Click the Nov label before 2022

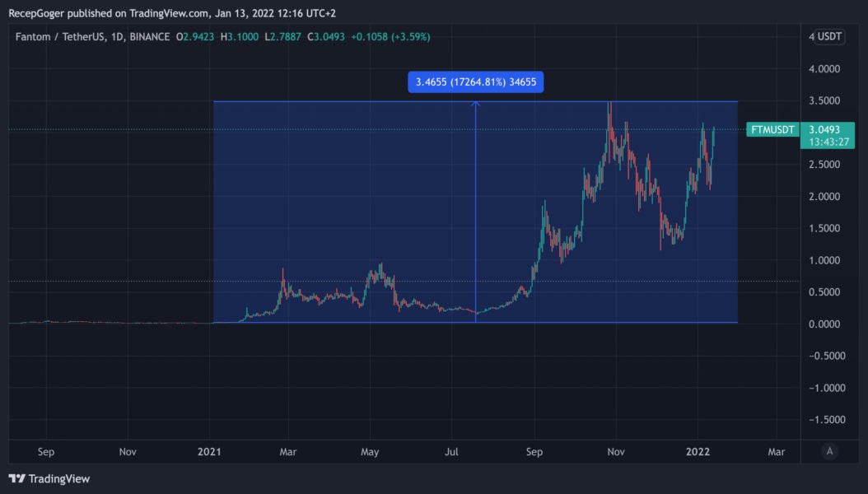coord(616,452)
